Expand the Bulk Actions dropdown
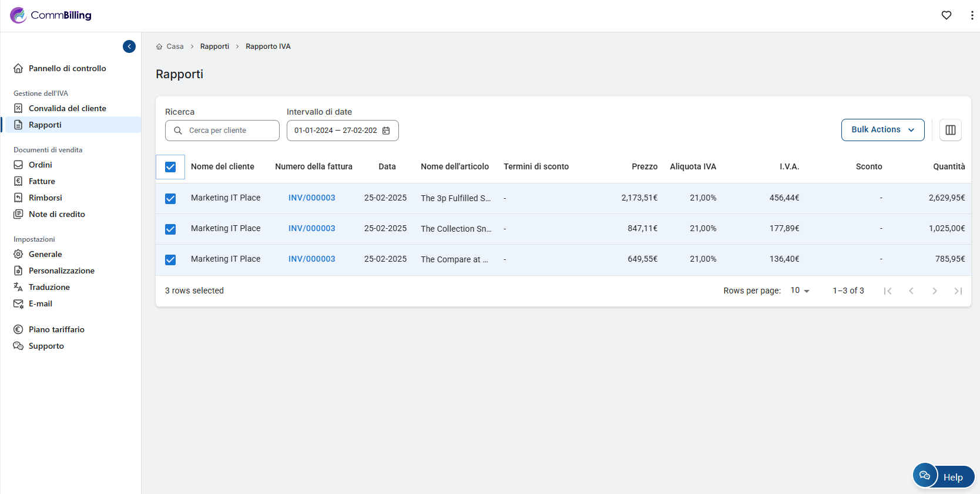The height and width of the screenshot is (494, 980). 882,130
